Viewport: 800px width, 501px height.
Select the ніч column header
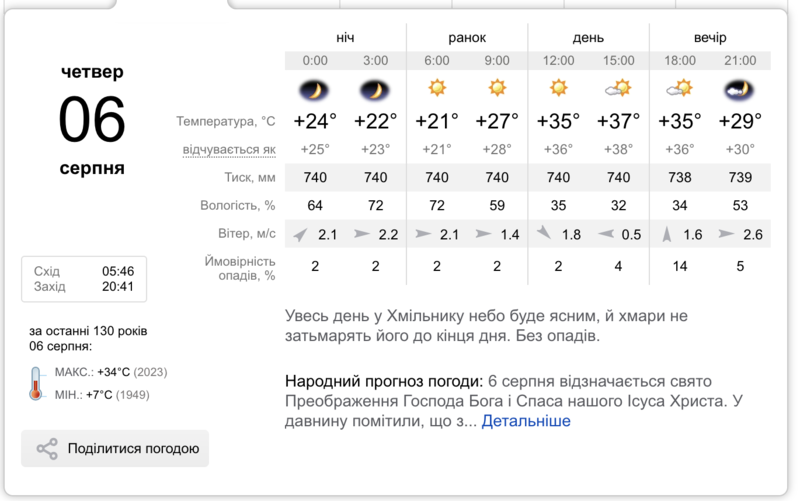click(345, 38)
